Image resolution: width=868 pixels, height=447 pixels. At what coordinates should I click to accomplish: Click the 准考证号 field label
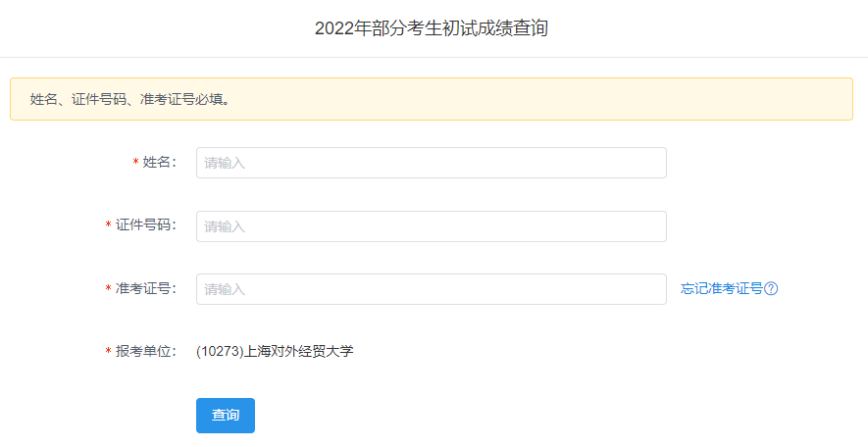tap(145, 289)
